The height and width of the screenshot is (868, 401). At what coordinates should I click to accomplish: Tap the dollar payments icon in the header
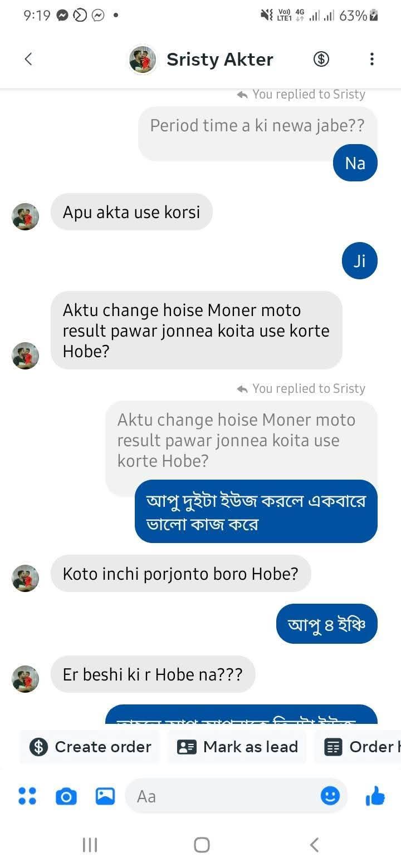coord(321,59)
